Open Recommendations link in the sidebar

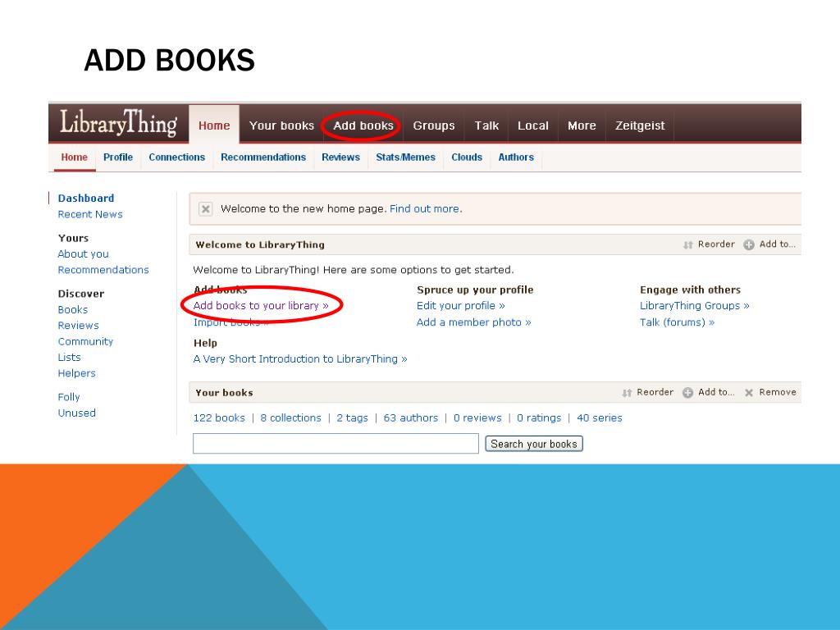click(103, 270)
